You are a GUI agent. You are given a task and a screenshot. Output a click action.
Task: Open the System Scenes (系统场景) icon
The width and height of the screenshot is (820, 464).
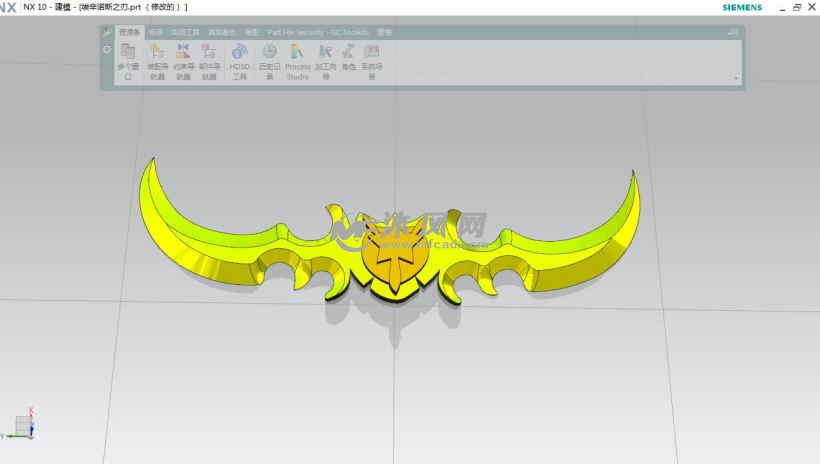pos(372,62)
